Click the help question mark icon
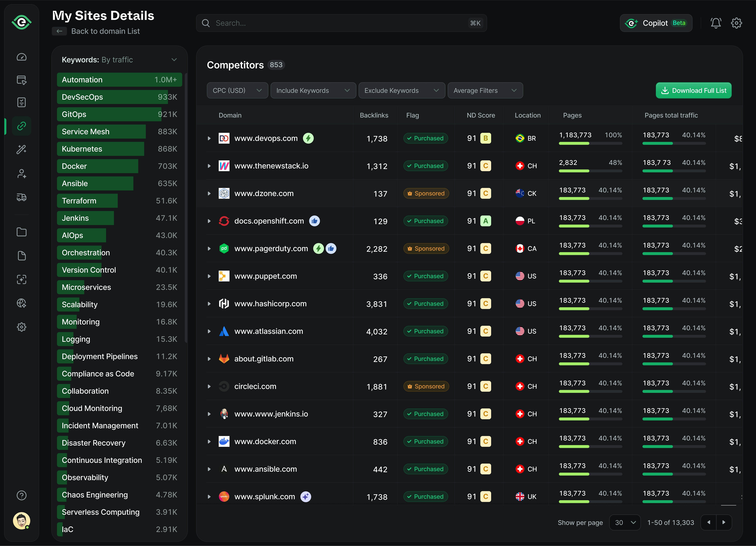The width and height of the screenshot is (756, 546). point(21,495)
